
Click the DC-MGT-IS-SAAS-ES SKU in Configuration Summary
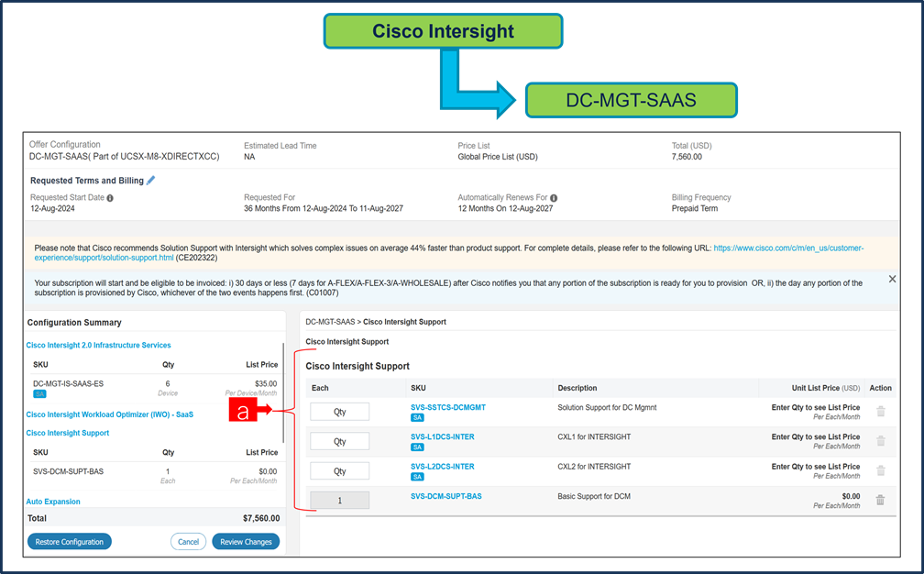(x=69, y=383)
